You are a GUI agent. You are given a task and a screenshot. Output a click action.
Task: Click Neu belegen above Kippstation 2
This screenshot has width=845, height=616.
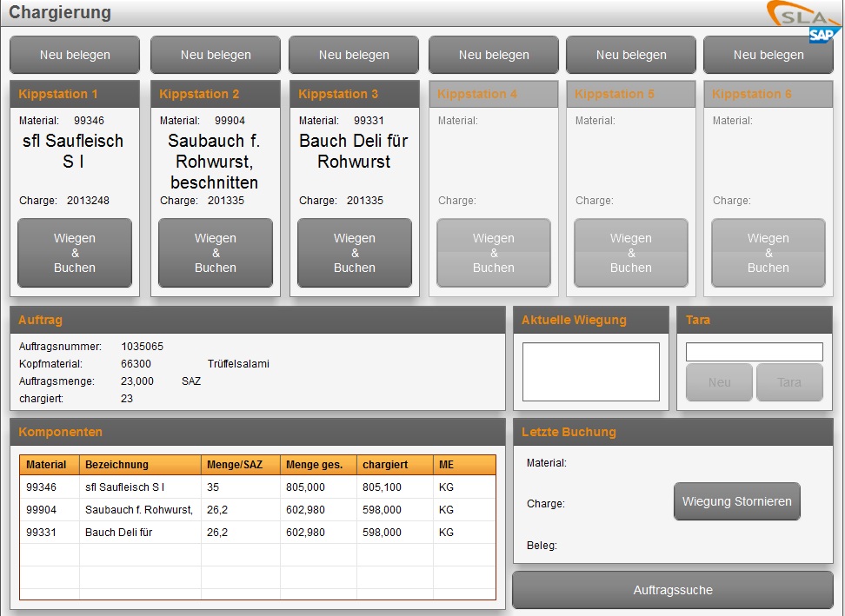(x=216, y=55)
